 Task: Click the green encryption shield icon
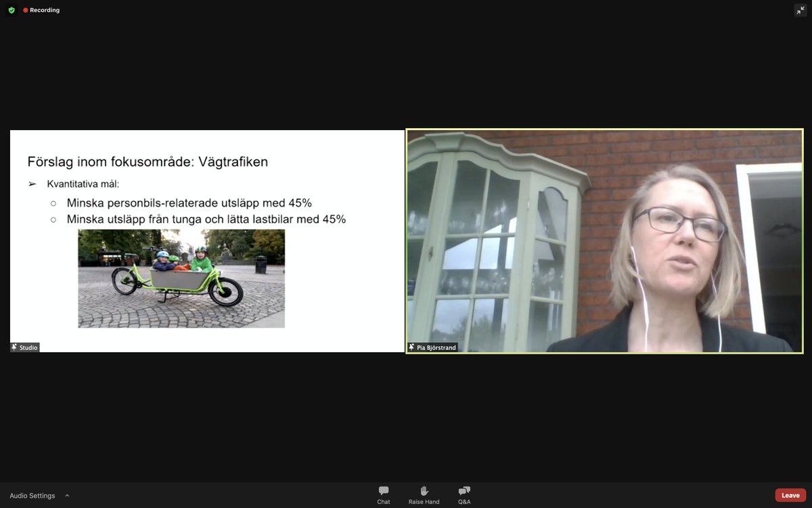tap(12, 10)
